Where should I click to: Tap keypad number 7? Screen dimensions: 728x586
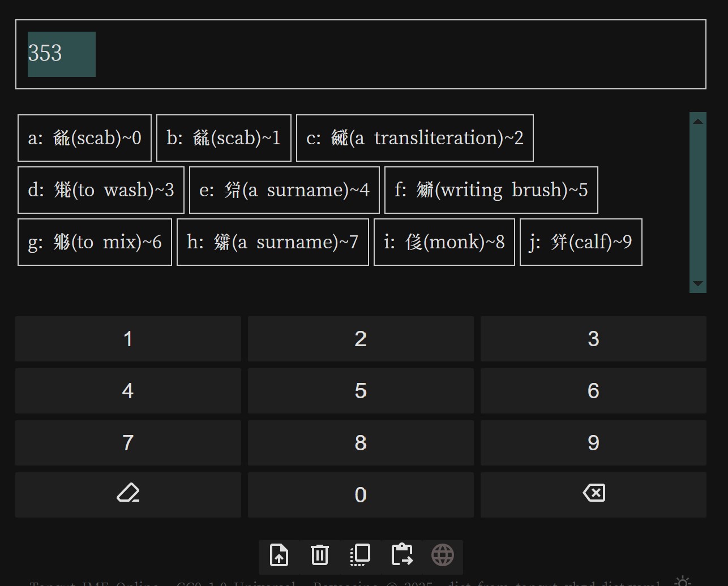pos(128,443)
